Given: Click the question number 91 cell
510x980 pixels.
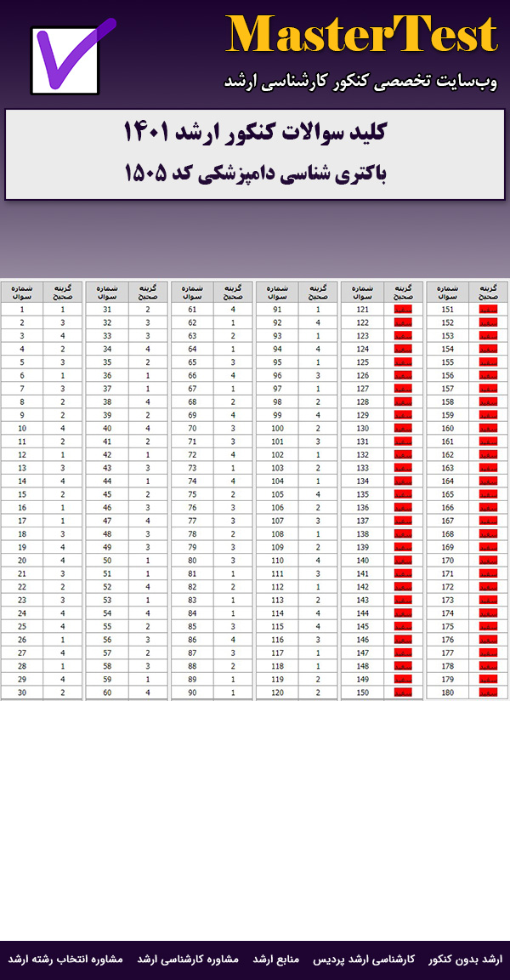Looking at the screenshot, I should (x=277, y=310).
